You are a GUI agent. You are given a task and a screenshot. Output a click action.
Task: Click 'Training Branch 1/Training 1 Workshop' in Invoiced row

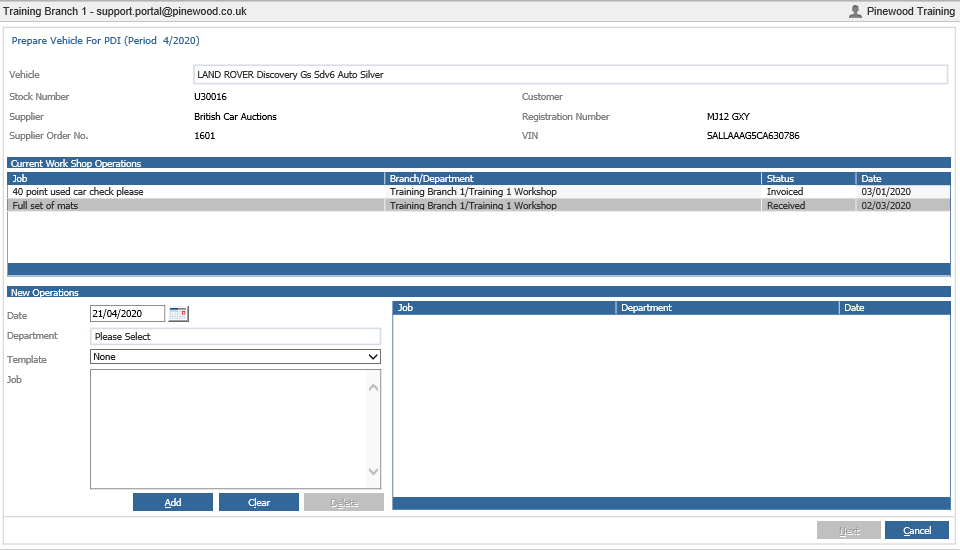coord(473,192)
